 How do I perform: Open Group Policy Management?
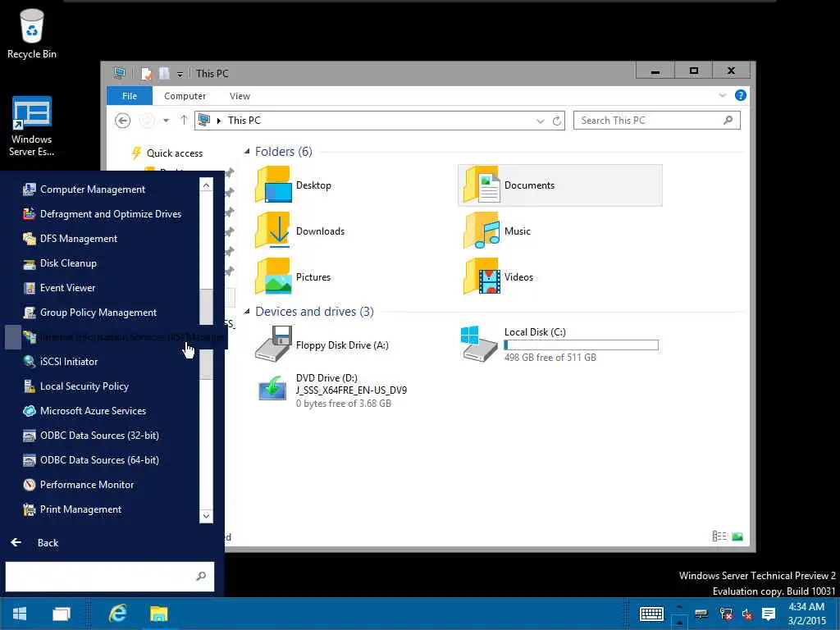tap(102, 313)
